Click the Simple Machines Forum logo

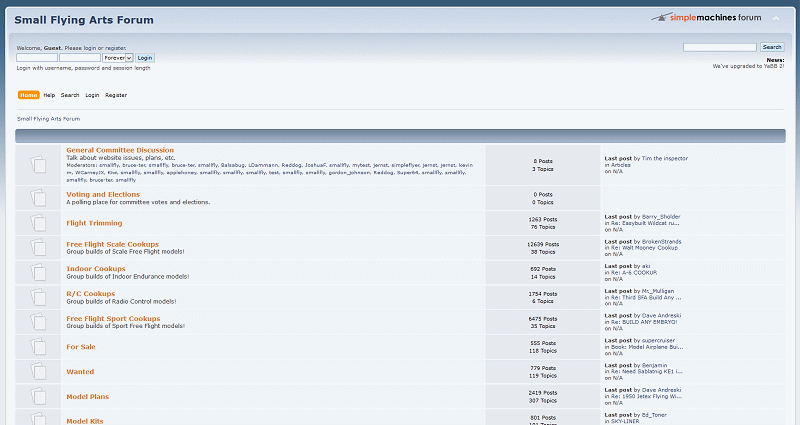706,17
